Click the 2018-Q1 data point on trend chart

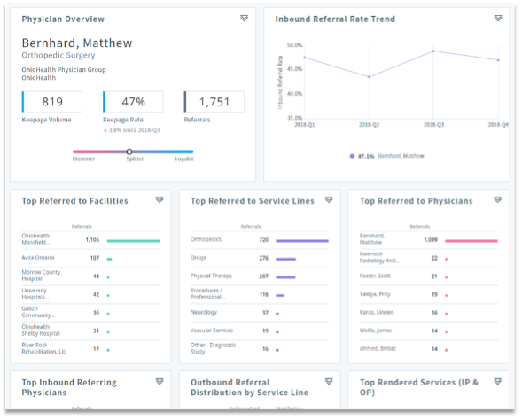click(305, 58)
